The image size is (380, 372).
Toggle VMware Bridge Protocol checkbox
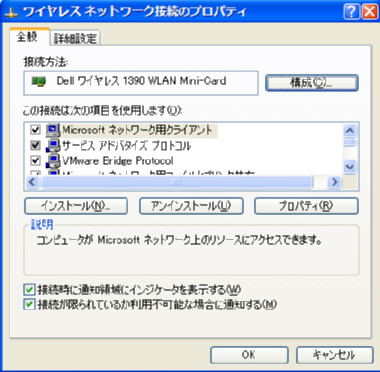coord(35,161)
